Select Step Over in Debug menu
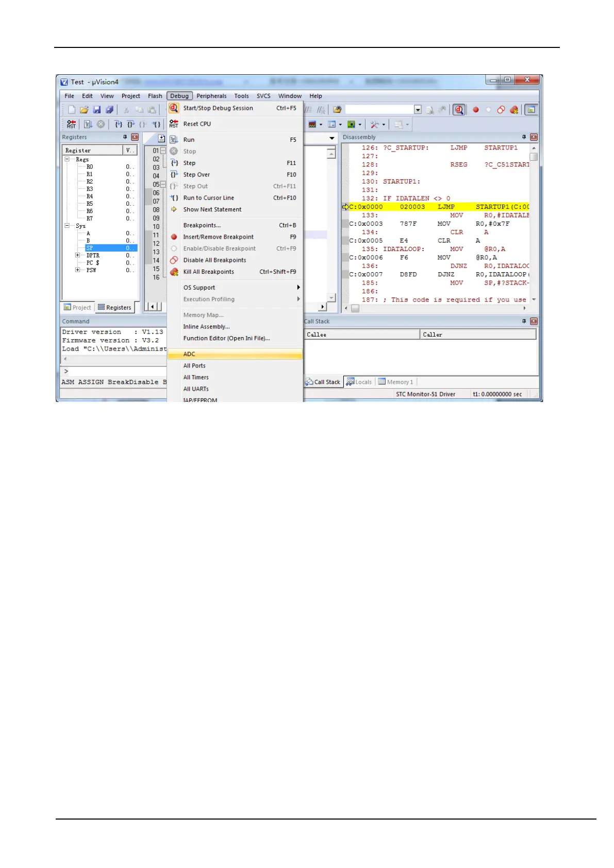 pyautogui.click(x=235, y=175)
